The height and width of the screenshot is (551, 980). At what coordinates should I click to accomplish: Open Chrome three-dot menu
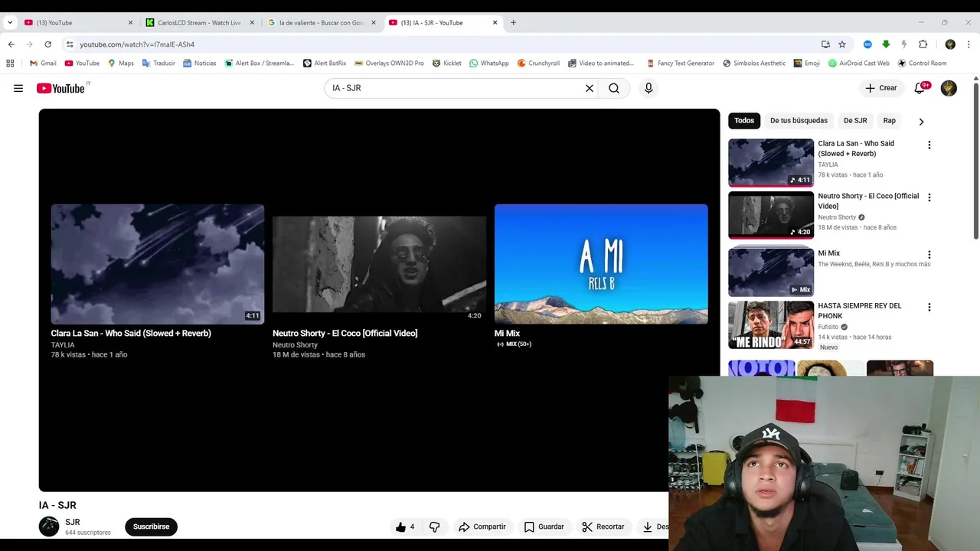pos(969,44)
